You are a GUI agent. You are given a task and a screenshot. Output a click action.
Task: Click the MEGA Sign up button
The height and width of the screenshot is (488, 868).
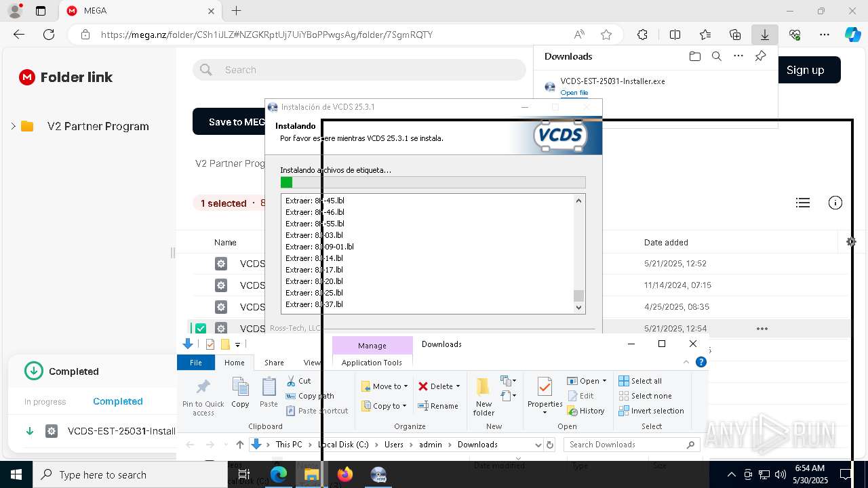point(806,70)
